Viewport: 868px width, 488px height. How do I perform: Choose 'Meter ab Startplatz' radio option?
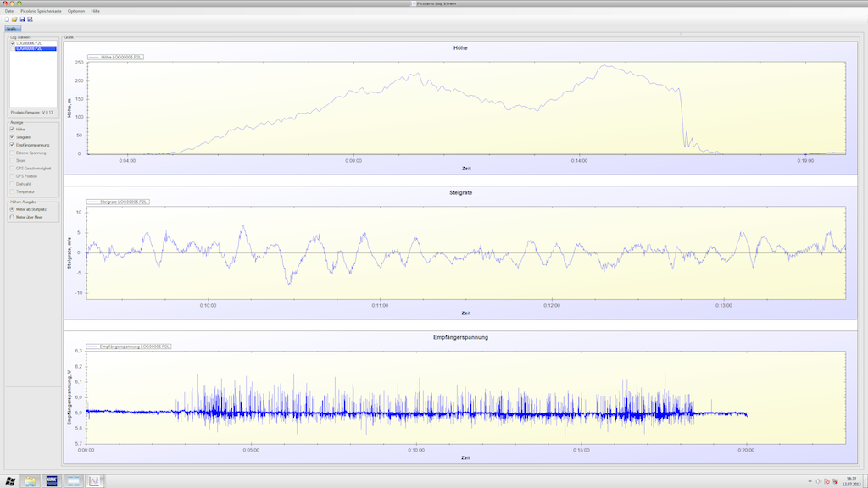12,209
